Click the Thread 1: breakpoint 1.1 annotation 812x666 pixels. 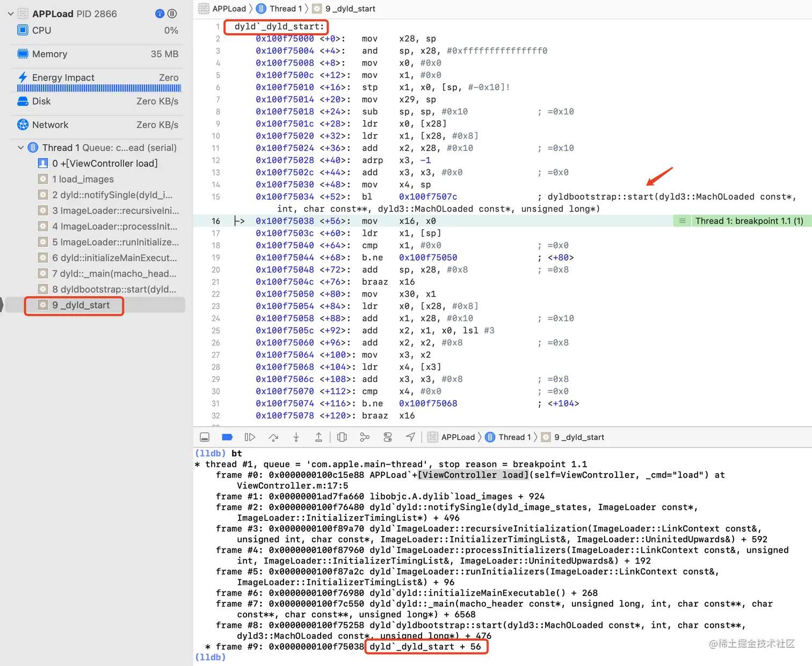tap(749, 221)
